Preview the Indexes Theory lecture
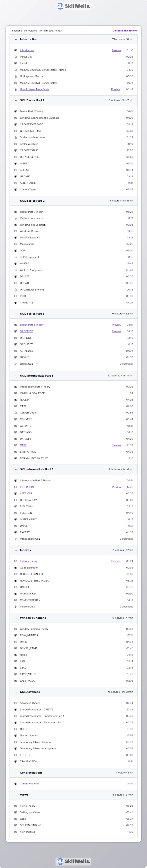The height and width of the screenshot is (868, 147). tap(116, 561)
